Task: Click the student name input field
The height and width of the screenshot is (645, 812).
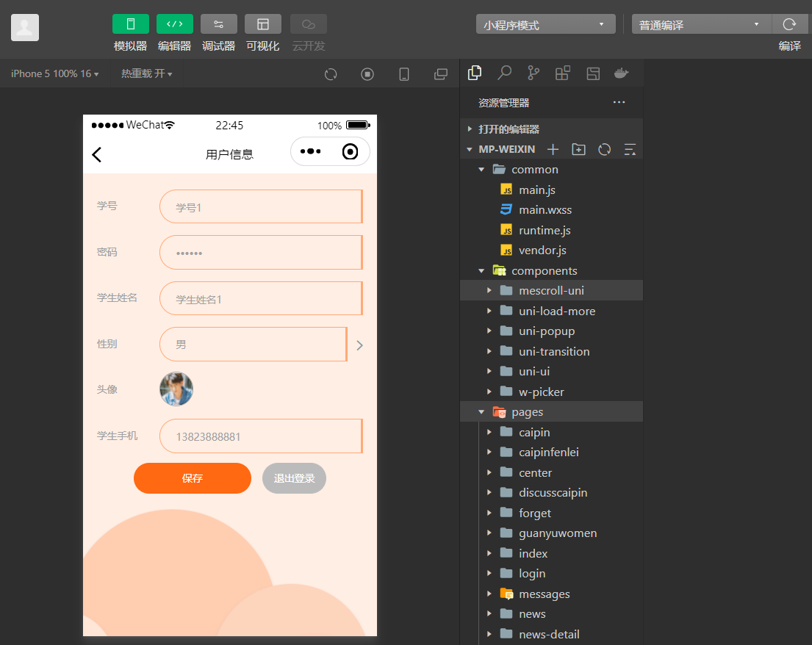Action: [x=261, y=299]
